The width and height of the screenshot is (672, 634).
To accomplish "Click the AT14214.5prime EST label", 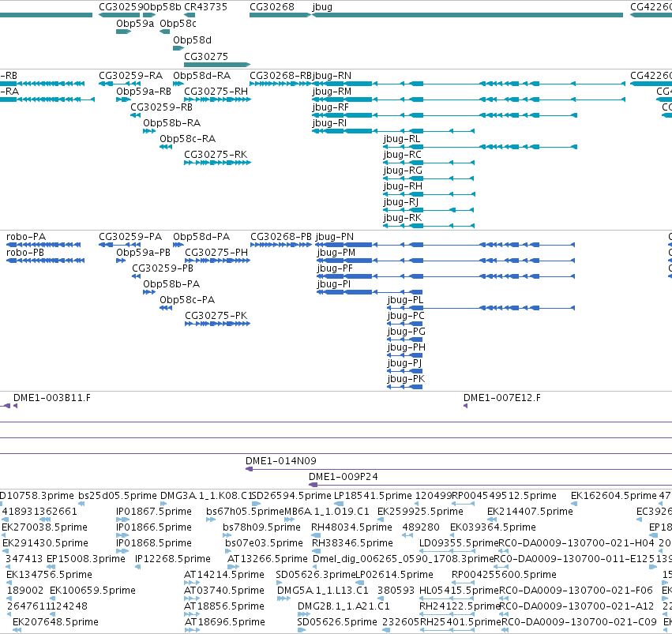I will (x=224, y=575).
